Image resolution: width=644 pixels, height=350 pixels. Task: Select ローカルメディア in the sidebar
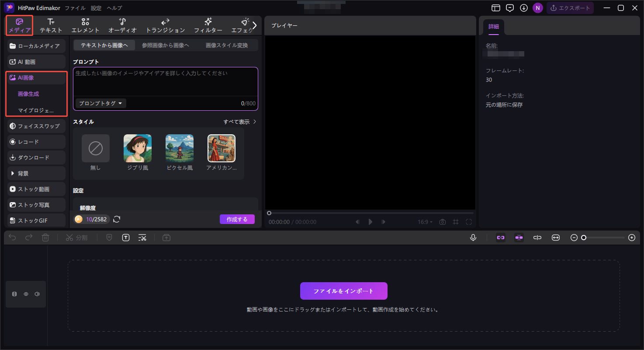tap(37, 46)
